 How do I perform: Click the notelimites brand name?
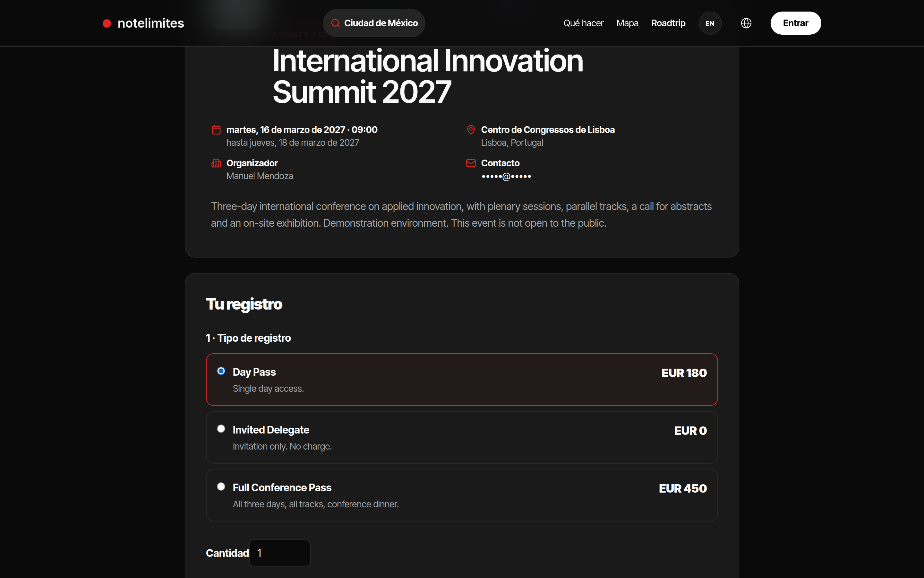pos(151,23)
